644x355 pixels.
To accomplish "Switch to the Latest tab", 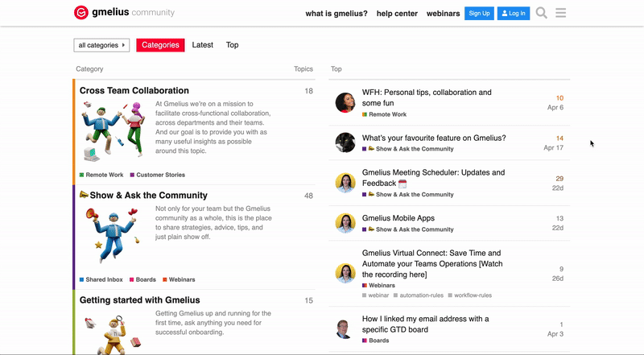I will pos(203,45).
